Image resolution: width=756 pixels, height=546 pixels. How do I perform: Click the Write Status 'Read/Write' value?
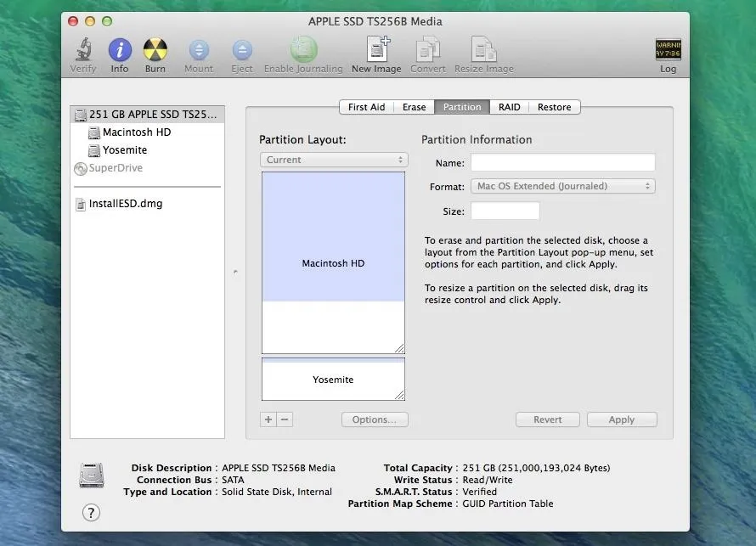click(x=488, y=480)
